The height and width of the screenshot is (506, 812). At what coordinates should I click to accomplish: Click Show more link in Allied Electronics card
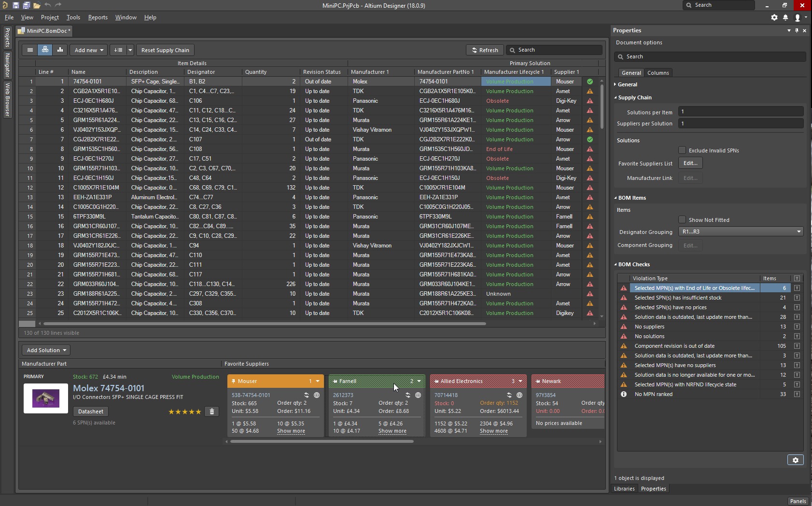click(x=493, y=431)
